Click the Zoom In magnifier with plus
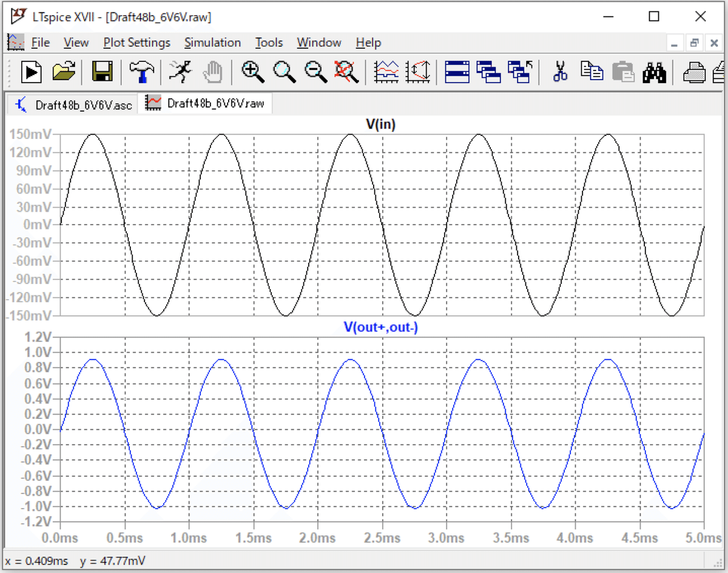This screenshot has height=573, width=728. [x=252, y=72]
